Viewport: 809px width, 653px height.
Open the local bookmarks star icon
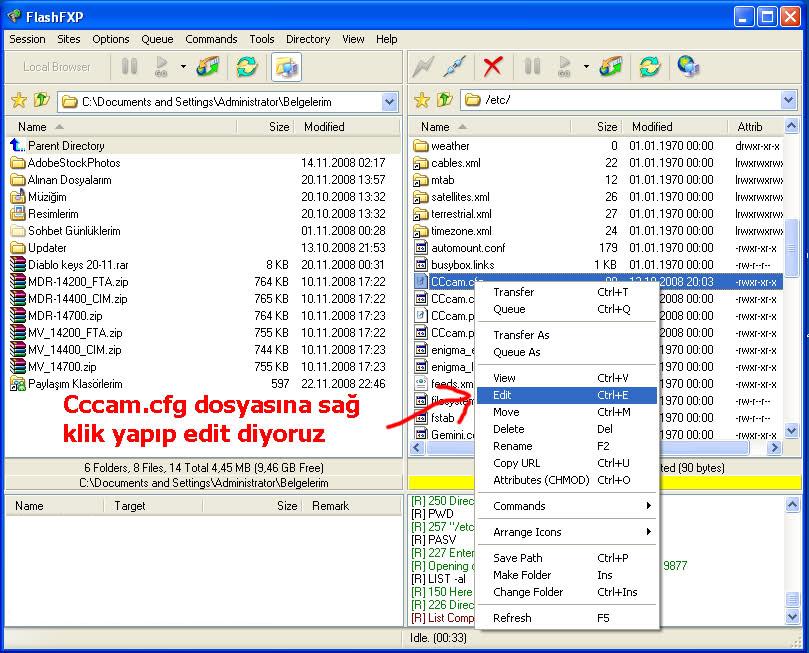18,101
